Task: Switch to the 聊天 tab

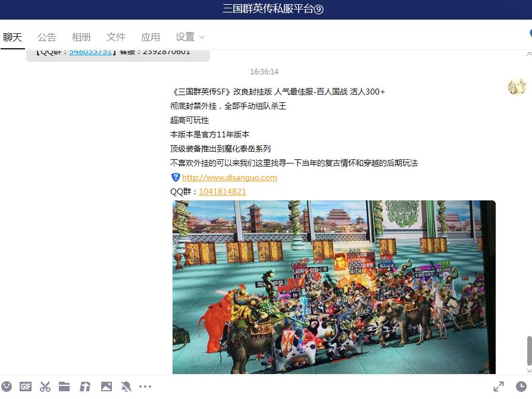Action: click(x=12, y=37)
